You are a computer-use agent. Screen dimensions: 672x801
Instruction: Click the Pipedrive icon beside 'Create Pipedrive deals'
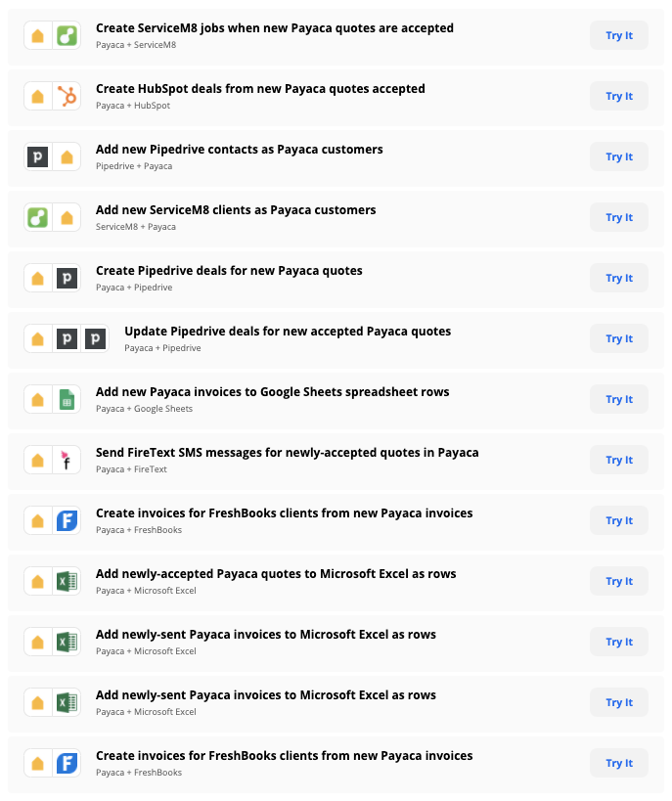67,278
